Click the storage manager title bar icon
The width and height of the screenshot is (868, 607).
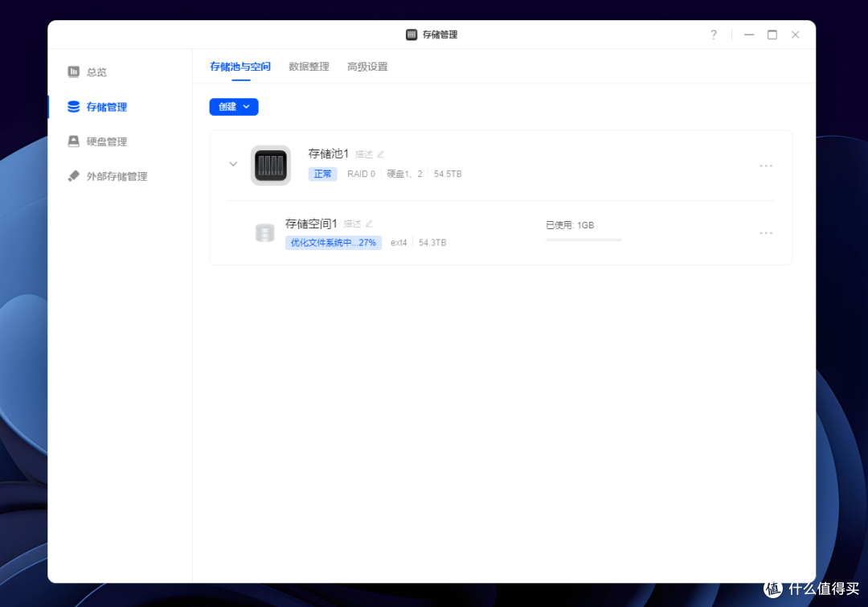coord(411,35)
